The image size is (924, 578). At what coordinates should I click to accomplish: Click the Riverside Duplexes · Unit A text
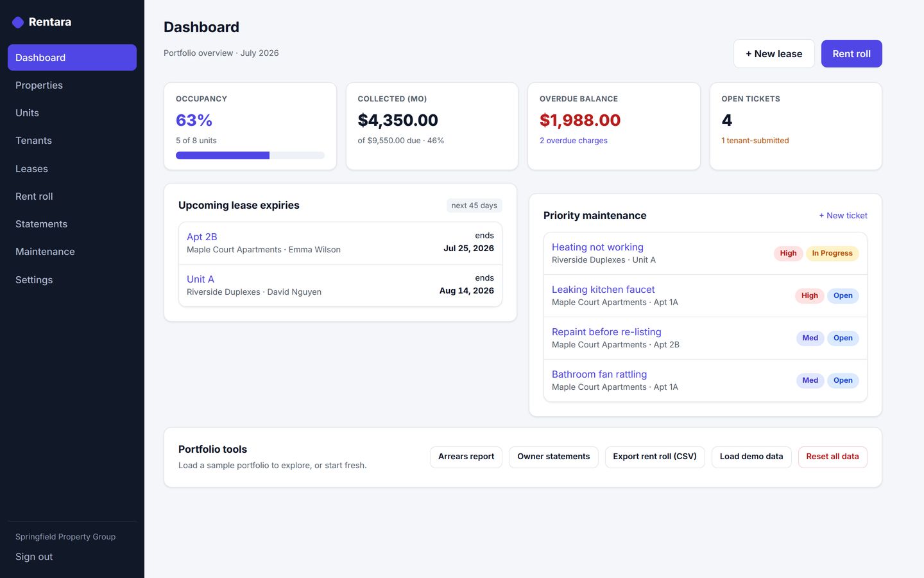coord(604,260)
